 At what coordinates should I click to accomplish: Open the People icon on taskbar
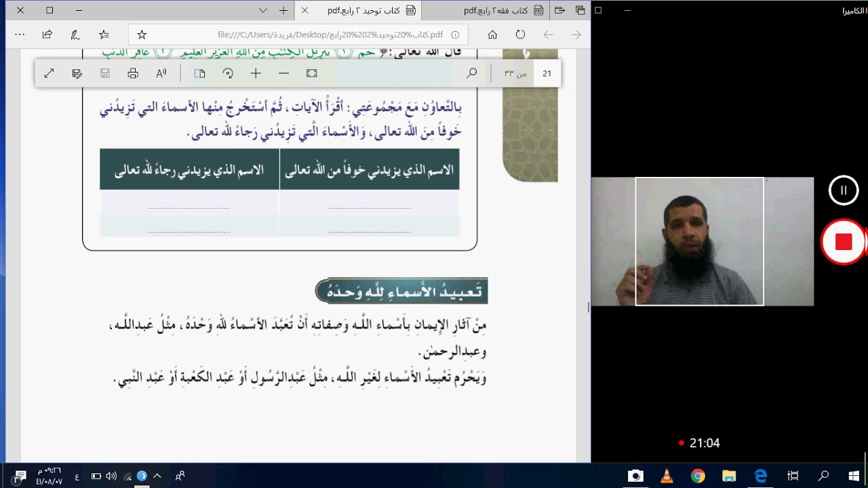point(180,476)
